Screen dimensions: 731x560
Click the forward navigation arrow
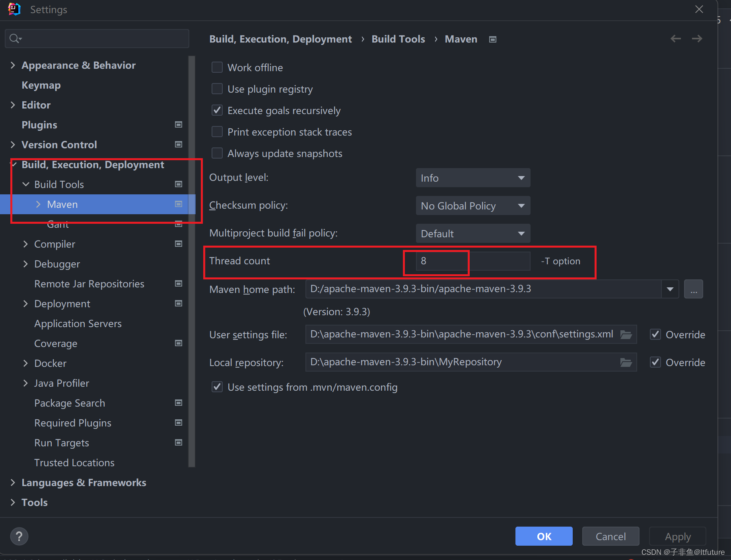697,39
